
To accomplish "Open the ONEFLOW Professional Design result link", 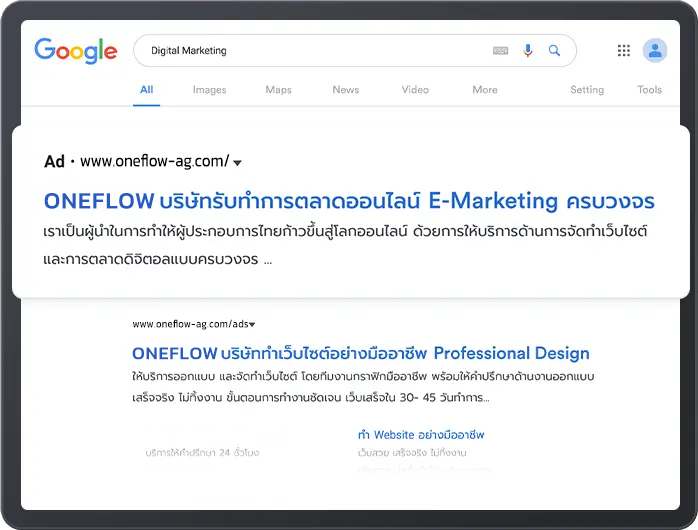I will [360, 353].
